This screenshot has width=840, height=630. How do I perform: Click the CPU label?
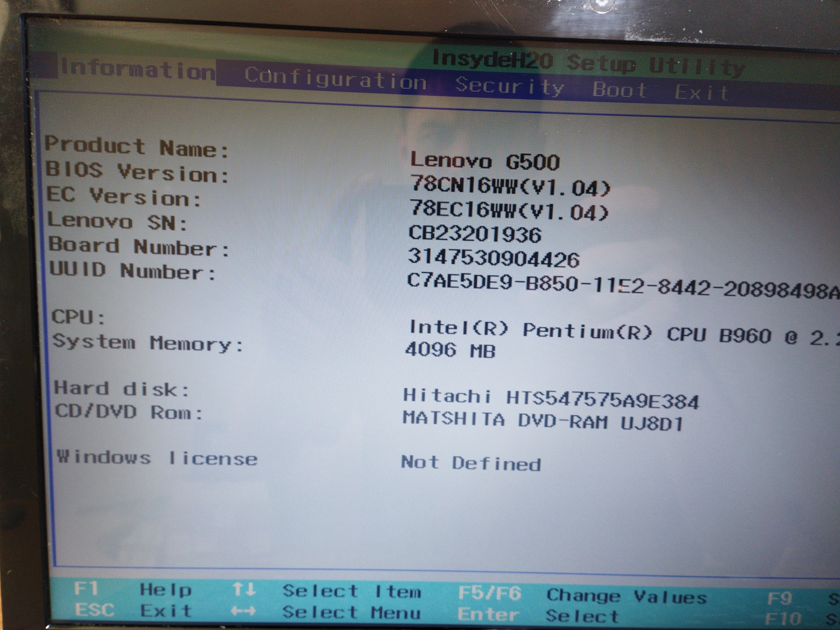point(79,317)
